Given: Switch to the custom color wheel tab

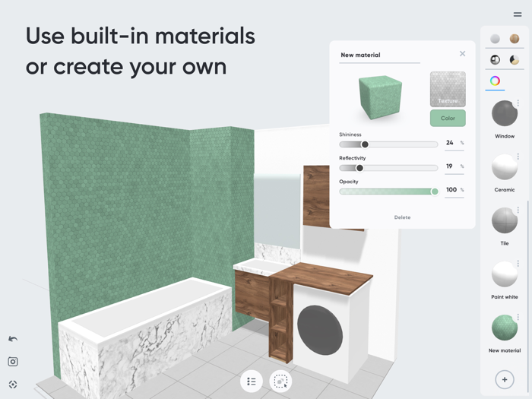Looking at the screenshot, I should pyautogui.click(x=495, y=81).
